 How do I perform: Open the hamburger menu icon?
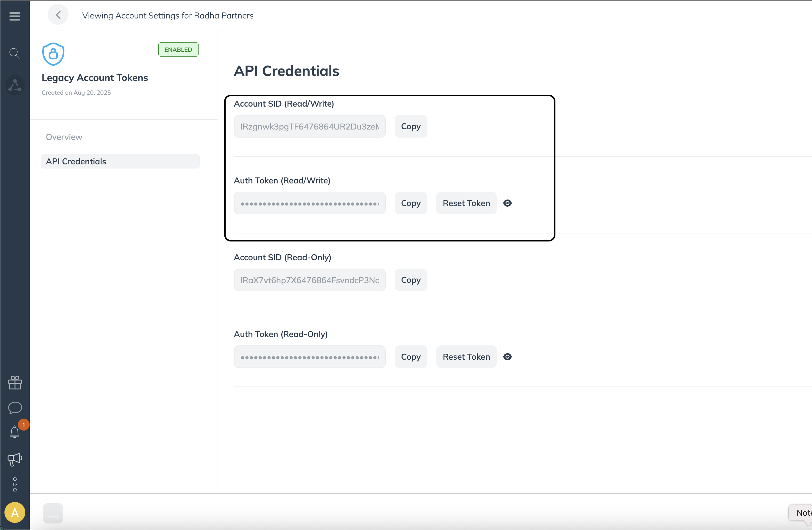[x=14, y=16]
